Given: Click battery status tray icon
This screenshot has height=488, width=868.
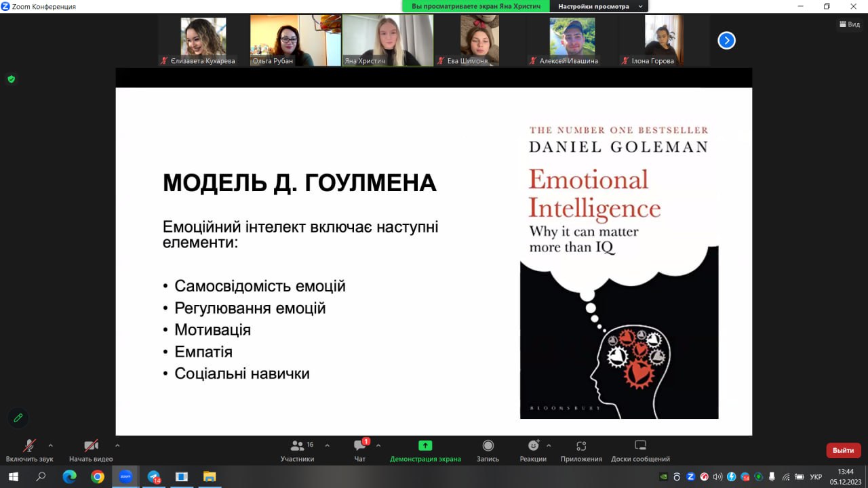Looking at the screenshot, I should (800, 476).
